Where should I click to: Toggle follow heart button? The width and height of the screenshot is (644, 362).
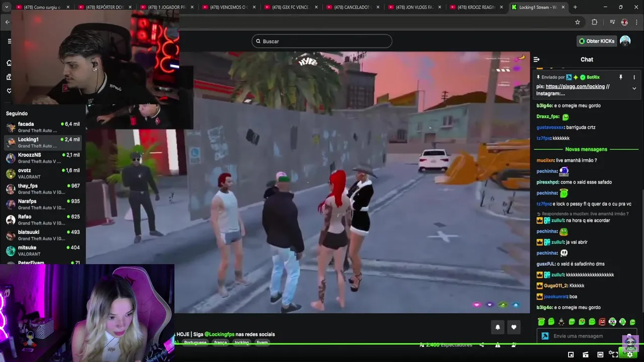514,327
